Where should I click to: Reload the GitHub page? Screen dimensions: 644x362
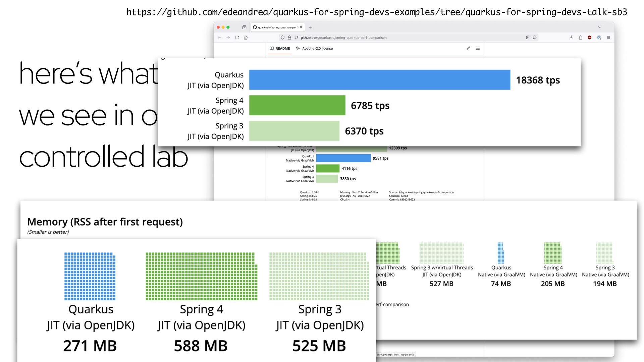coord(237,38)
